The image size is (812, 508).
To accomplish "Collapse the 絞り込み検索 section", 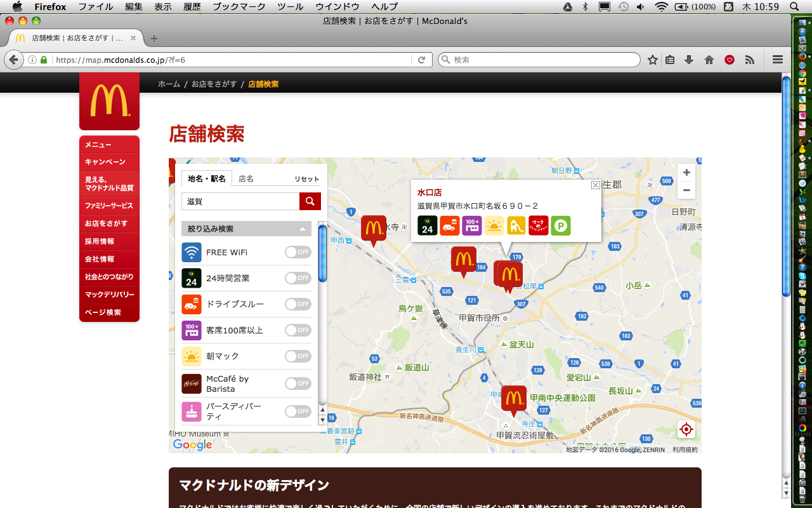I will (246, 229).
